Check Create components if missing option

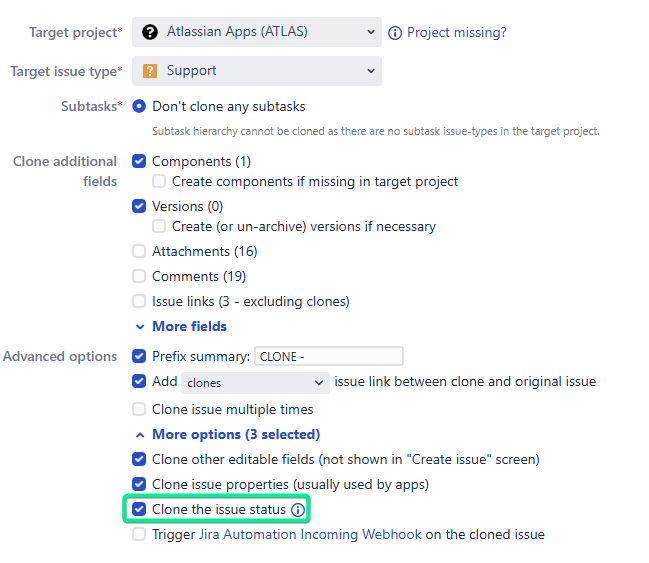click(159, 181)
